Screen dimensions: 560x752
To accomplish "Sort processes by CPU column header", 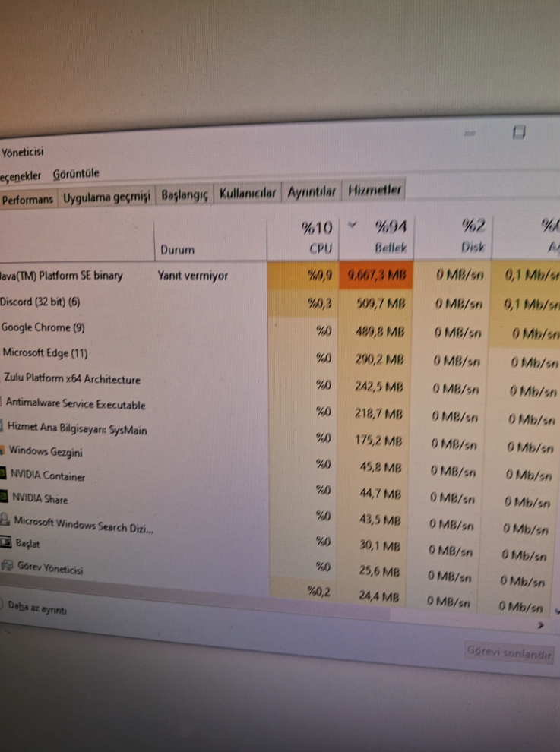I will (x=302, y=237).
